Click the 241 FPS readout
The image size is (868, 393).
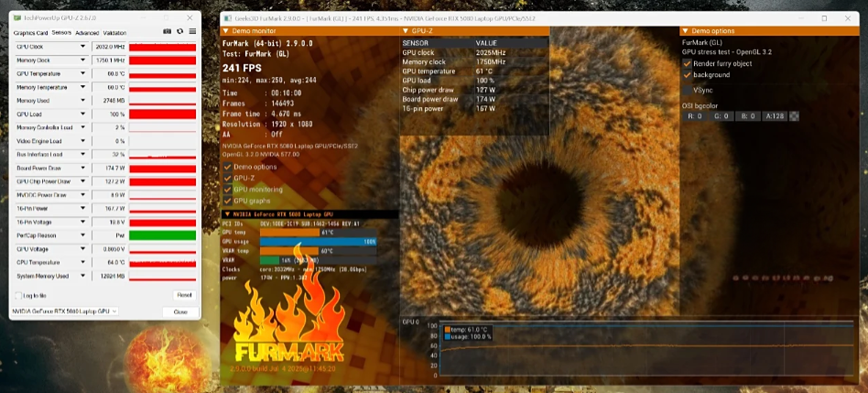(242, 68)
